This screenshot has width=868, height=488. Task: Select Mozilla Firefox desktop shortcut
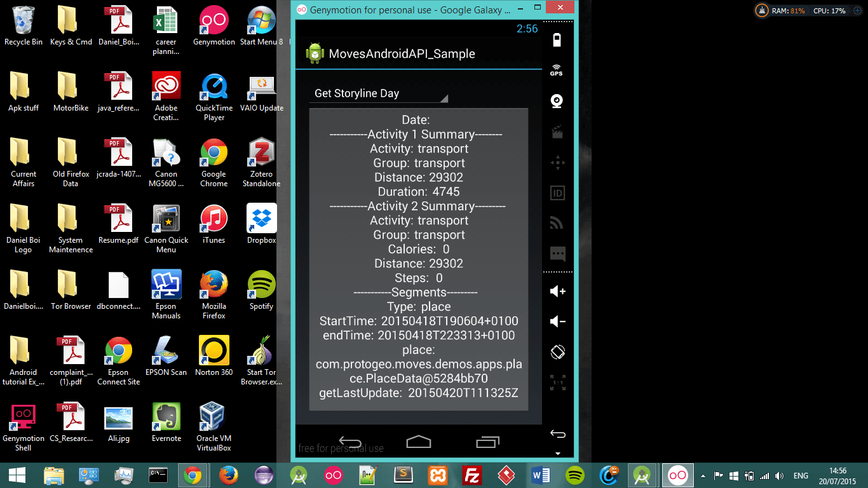coord(214,295)
